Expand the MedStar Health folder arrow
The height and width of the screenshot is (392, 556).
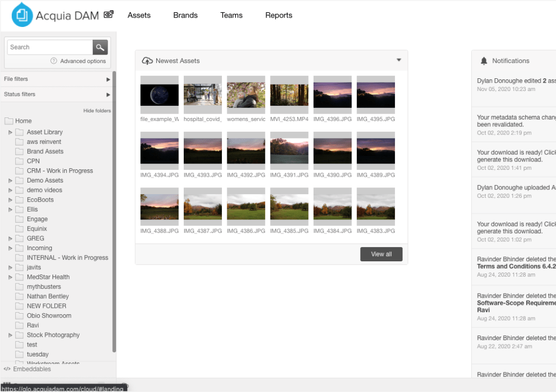tap(11, 277)
